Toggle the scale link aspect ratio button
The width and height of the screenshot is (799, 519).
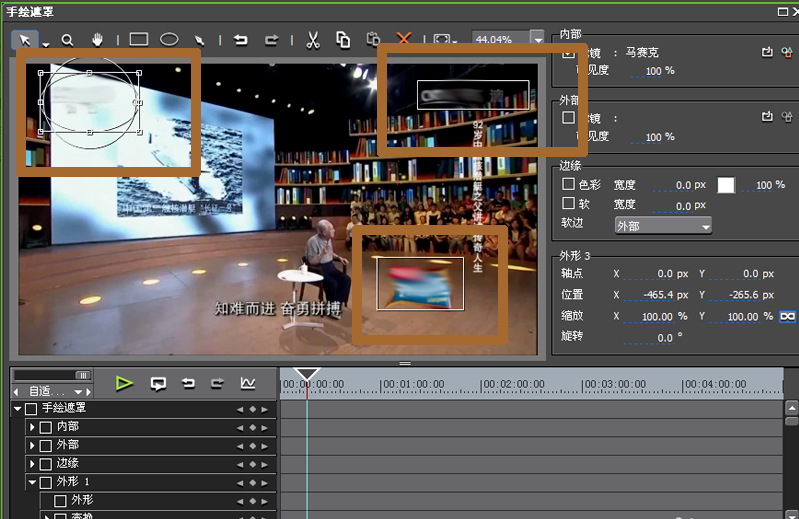tap(788, 316)
